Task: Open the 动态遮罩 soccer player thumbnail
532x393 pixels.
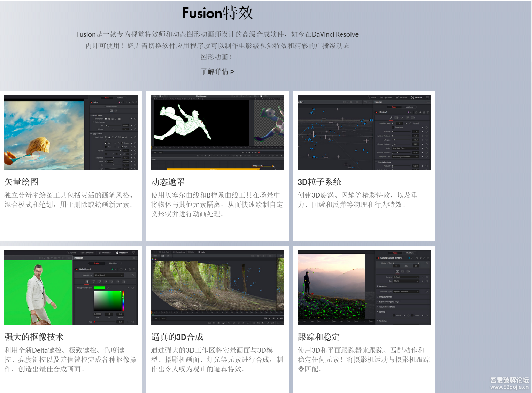Action: 217,132
